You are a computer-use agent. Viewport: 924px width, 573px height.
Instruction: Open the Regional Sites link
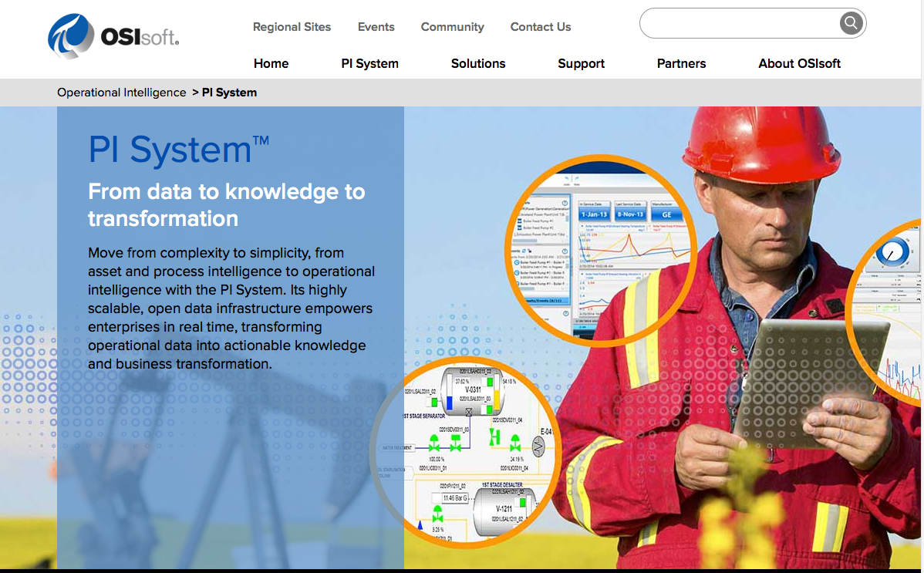pos(292,27)
